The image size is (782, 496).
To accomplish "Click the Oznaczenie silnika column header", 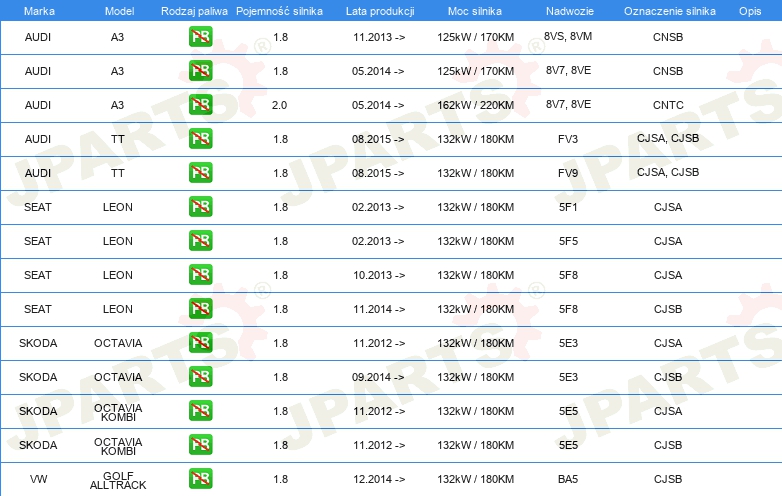I will (670, 11).
